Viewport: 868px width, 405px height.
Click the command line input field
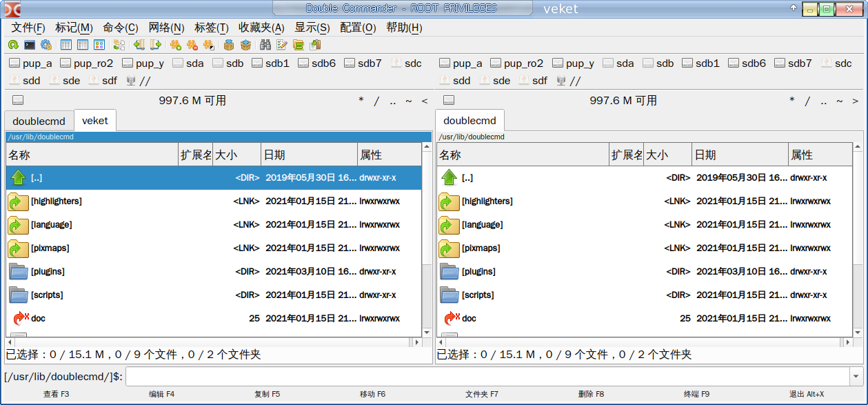pos(487,377)
